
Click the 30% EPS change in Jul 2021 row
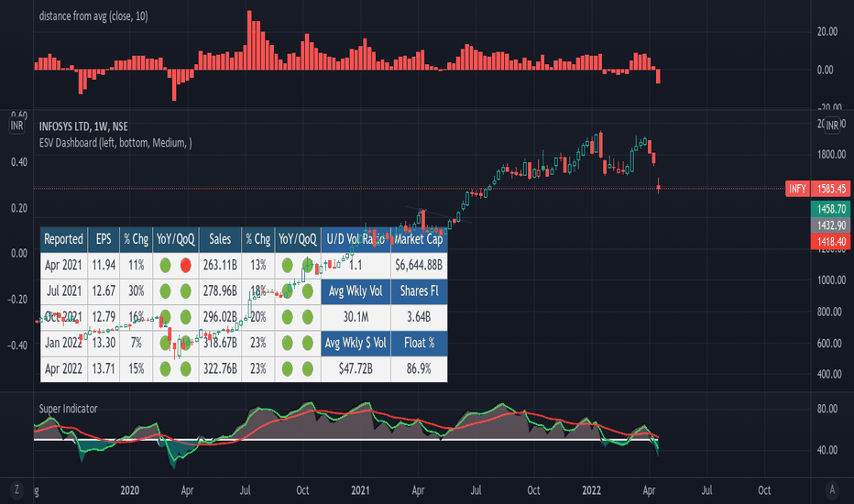point(137,291)
